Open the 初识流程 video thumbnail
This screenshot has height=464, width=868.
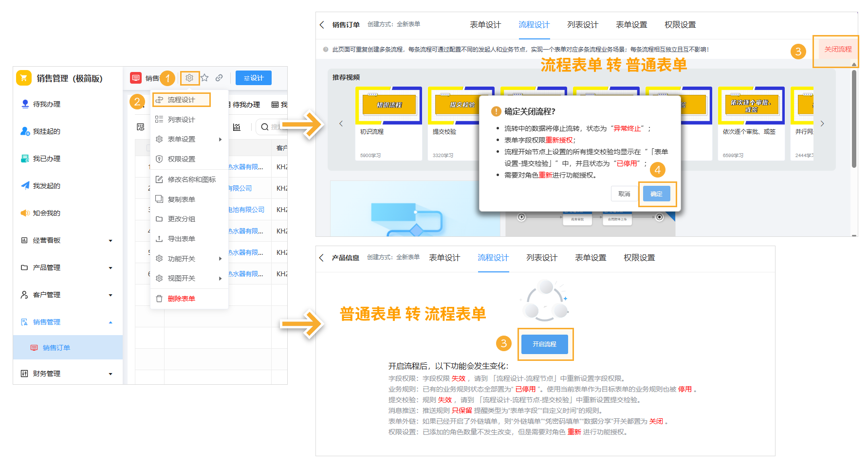(388, 105)
